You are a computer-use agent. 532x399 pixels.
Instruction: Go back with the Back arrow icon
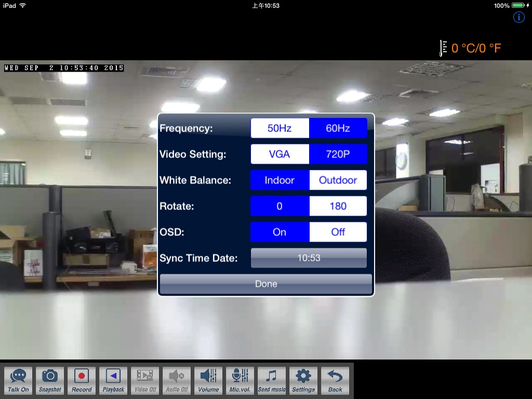[335, 380]
